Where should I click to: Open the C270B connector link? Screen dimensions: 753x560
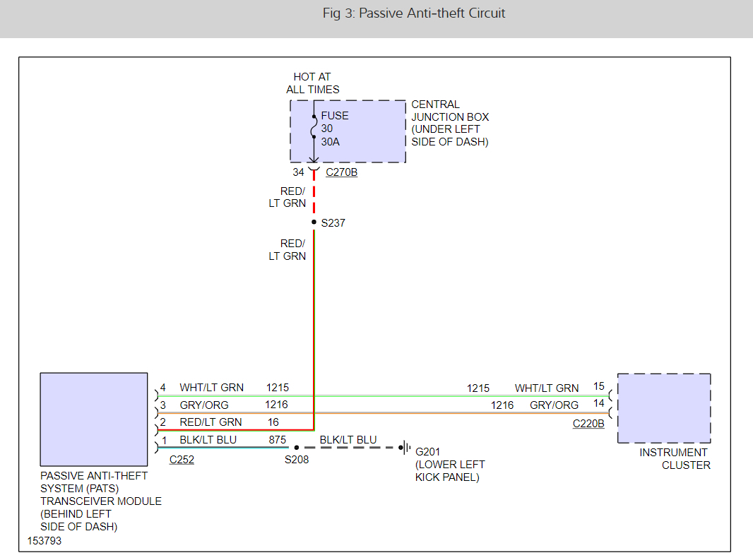click(341, 172)
